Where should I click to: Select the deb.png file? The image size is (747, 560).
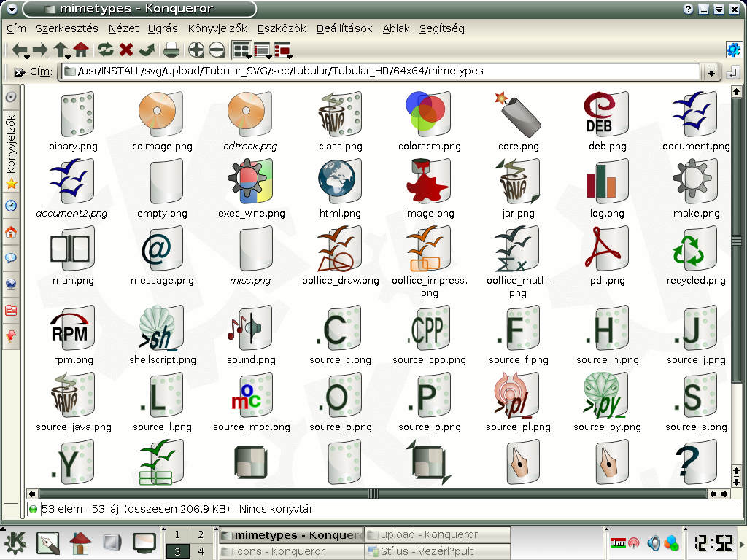608,122
